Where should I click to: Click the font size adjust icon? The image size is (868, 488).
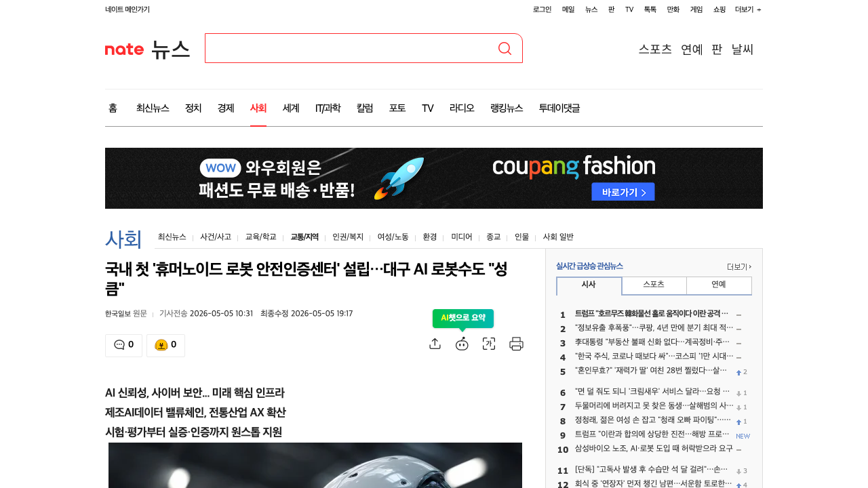click(x=489, y=344)
